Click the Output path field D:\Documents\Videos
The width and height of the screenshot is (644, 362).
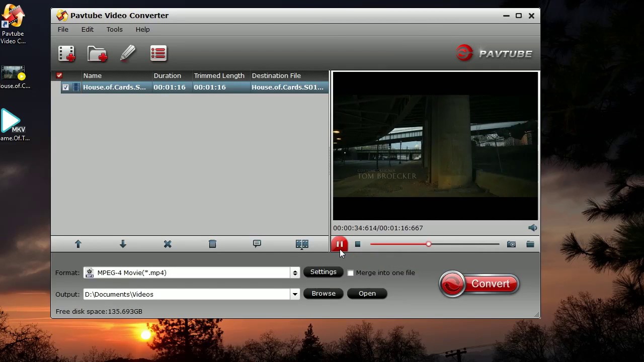pyautogui.click(x=187, y=294)
